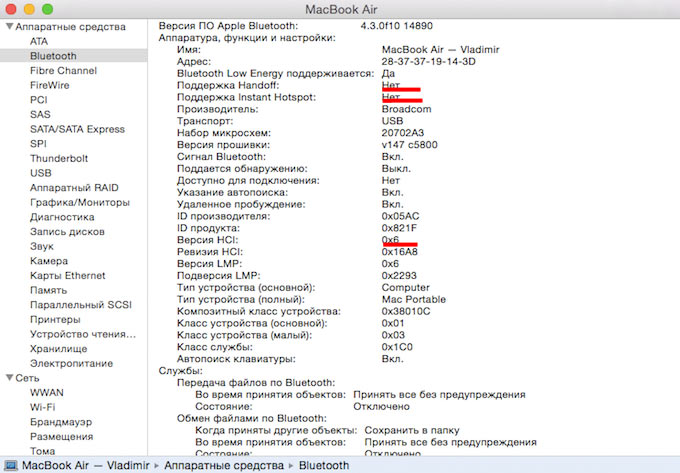Click Bluetooth in the bottom path bar
680x473 pixels.
324,466
